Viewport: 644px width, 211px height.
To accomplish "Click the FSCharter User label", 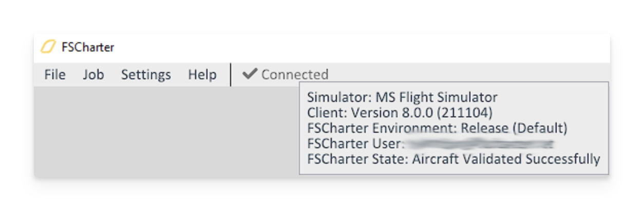I will 353,144.
